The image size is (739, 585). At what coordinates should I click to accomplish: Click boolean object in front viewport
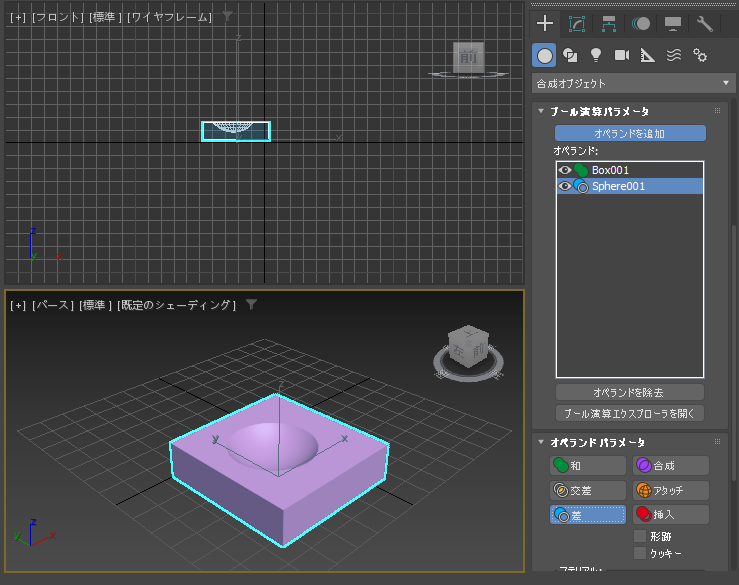pos(236,132)
